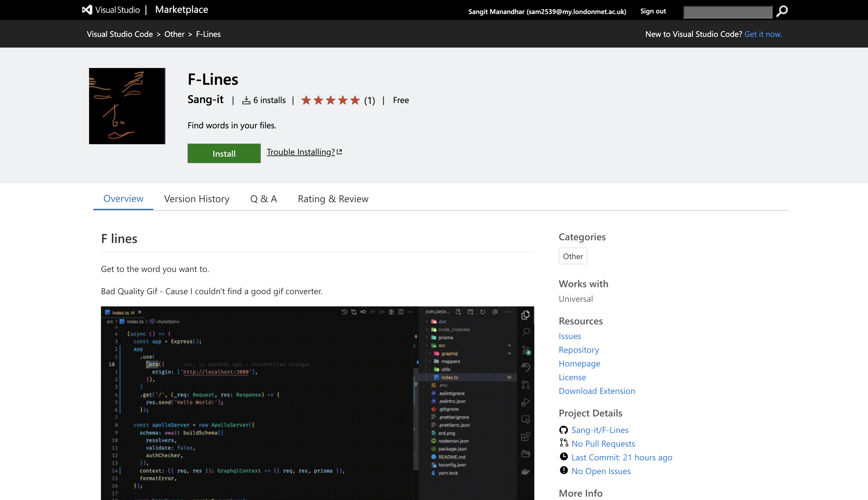Select the Other category tag

[572, 256]
